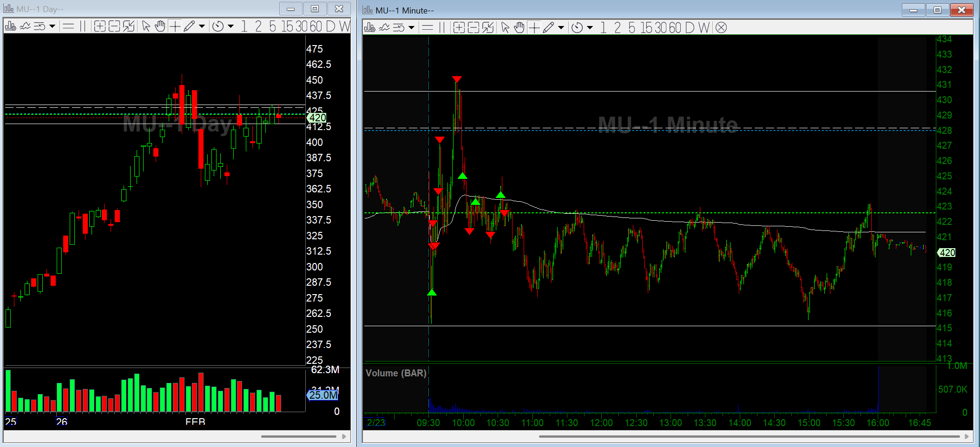Image resolution: width=980 pixels, height=447 pixels.
Task: Zoom out on the MU Day chart
Action: [114, 26]
